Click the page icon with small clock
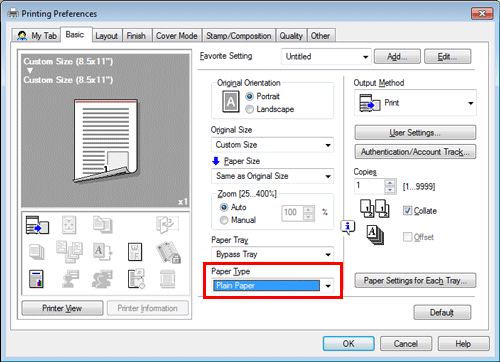The width and height of the screenshot is (500, 362). 136,279
